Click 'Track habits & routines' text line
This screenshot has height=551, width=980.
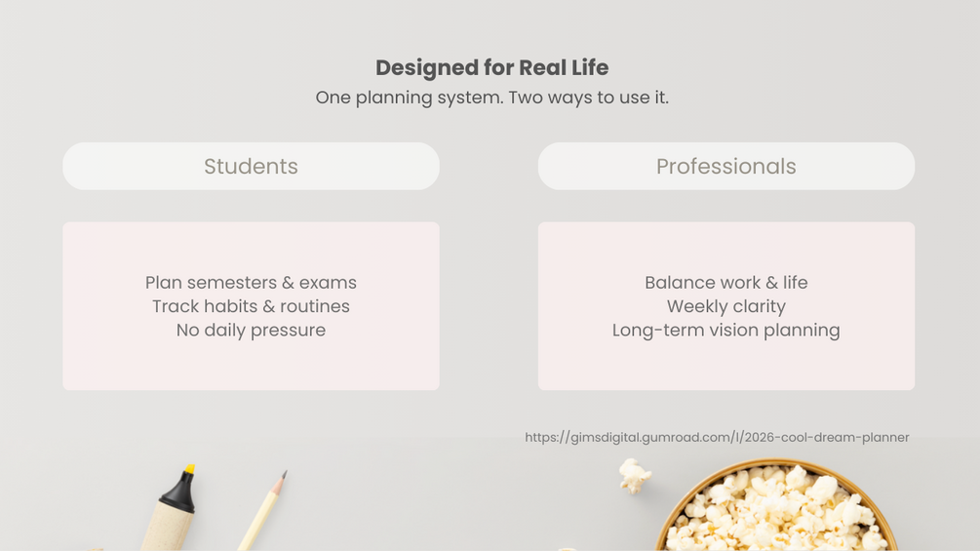(251, 306)
